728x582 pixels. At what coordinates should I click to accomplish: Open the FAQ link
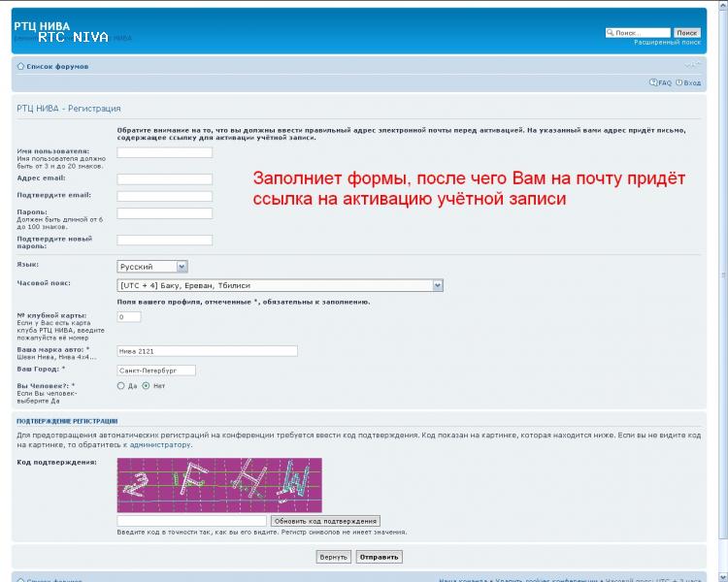tap(665, 83)
